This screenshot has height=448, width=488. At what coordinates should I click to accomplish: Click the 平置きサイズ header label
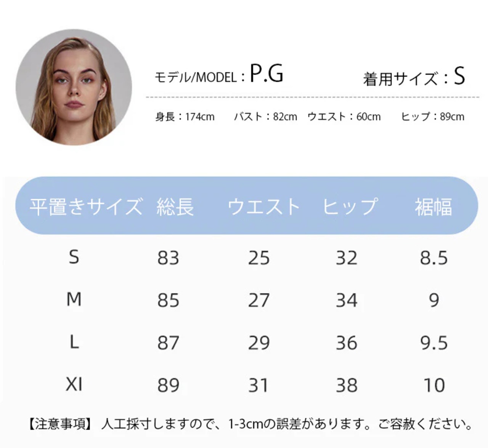click(x=86, y=206)
